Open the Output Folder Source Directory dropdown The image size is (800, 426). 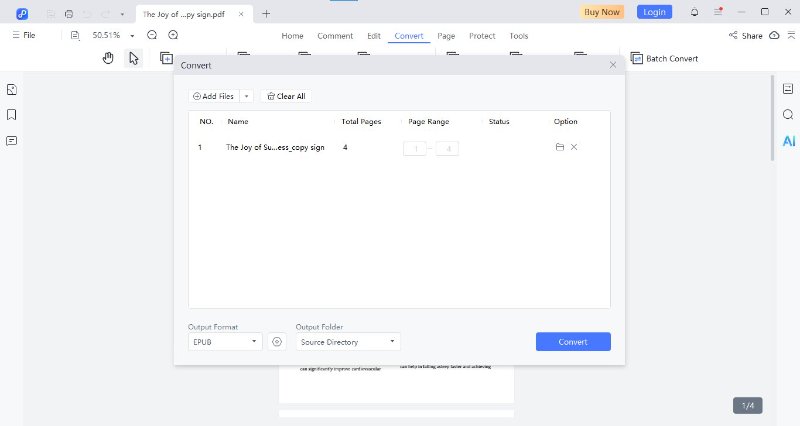click(348, 342)
